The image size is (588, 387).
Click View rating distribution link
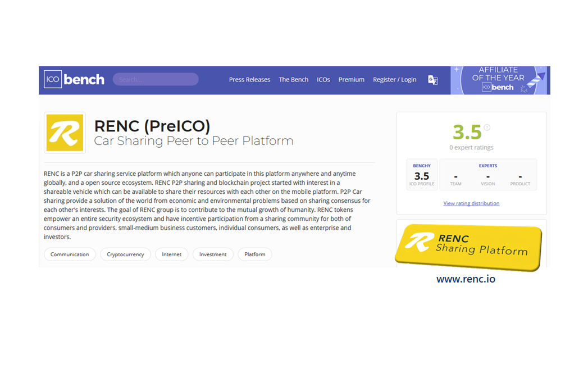click(x=471, y=203)
